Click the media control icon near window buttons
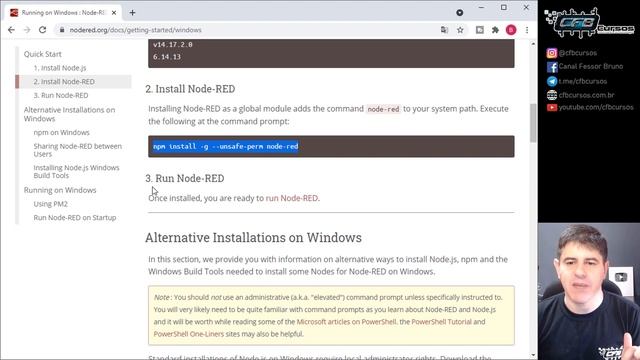This screenshot has height=360, width=640. pyautogui.click(x=460, y=13)
